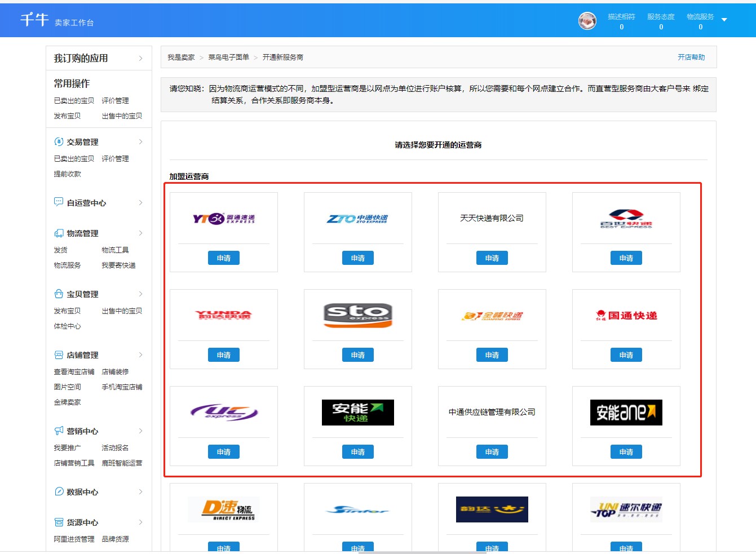Expand the 我订购的应用 section chevron
The image size is (756, 554).
(x=140, y=58)
